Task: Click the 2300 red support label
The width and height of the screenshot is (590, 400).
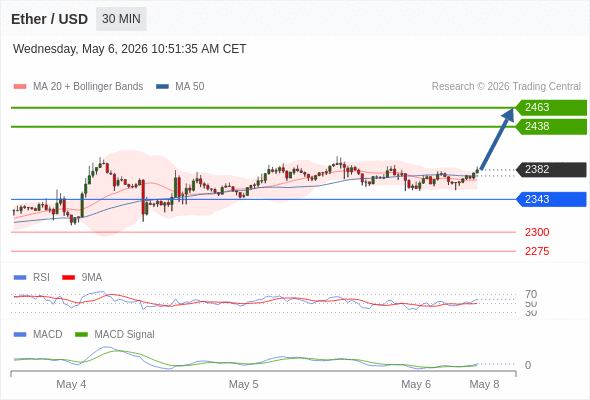Action: click(537, 232)
